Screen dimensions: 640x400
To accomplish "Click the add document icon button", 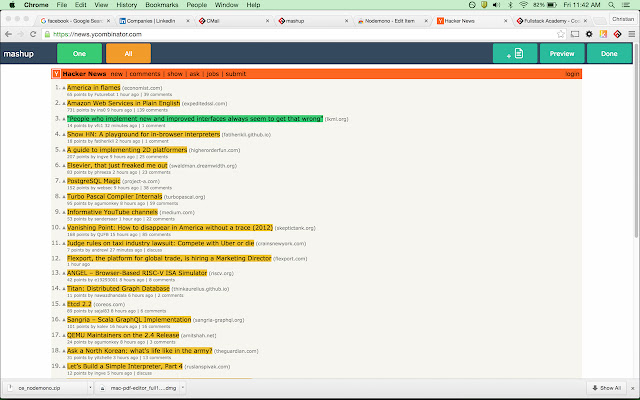I will (515, 53).
